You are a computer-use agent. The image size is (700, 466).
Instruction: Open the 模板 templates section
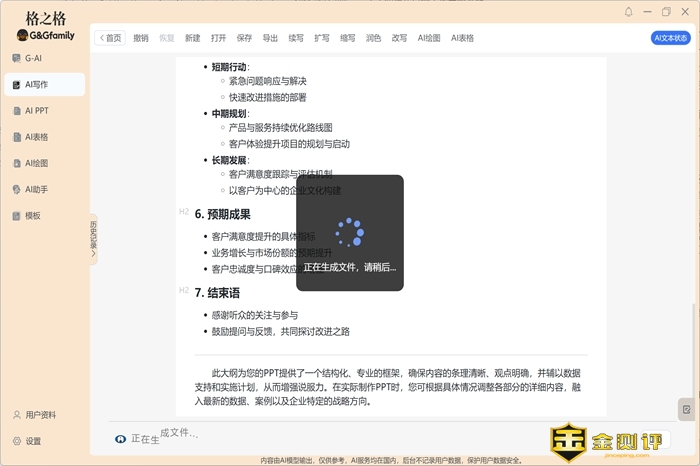pyautogui.click(x=32, y=215)
